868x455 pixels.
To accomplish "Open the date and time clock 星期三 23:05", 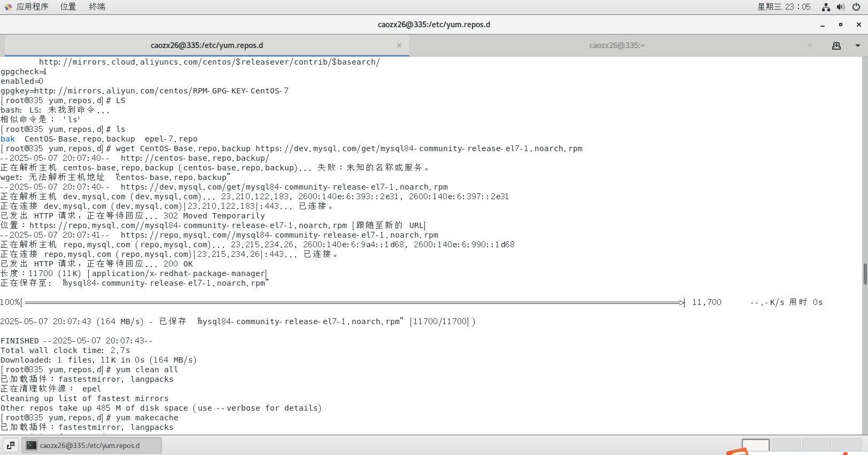I will (784, 6).
